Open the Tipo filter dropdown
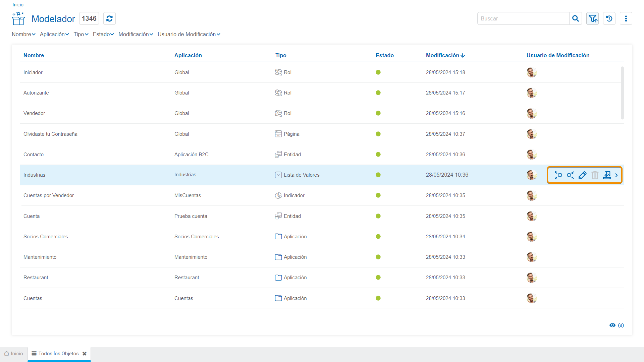 [x=81, y=34]
